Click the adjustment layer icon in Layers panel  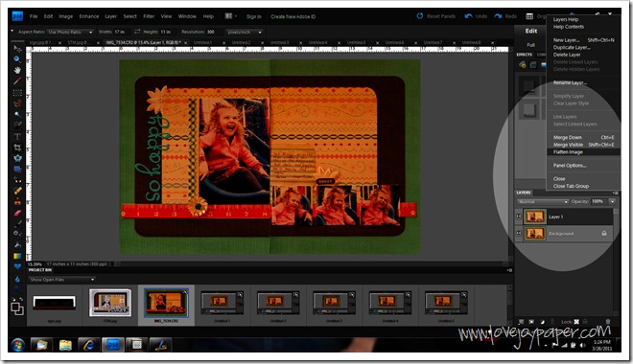[x=542, y=322]
